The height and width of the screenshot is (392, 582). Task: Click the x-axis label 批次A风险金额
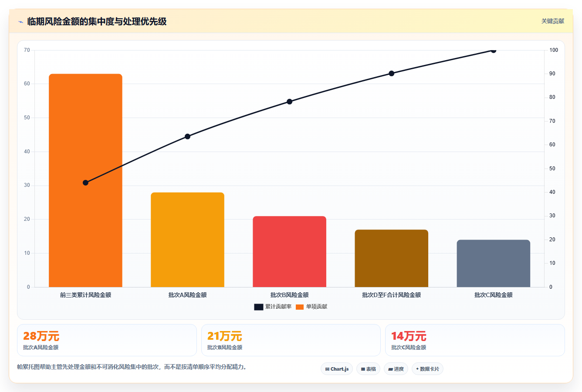187,295
